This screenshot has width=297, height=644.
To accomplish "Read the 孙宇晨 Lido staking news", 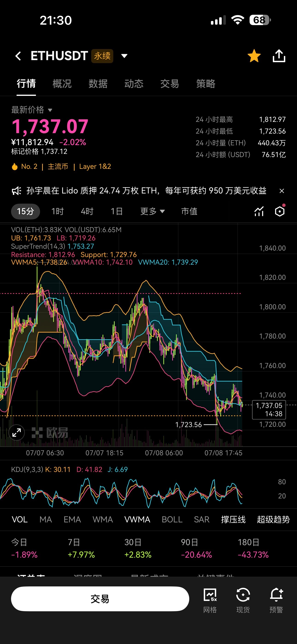I will (x=146, y=191).
